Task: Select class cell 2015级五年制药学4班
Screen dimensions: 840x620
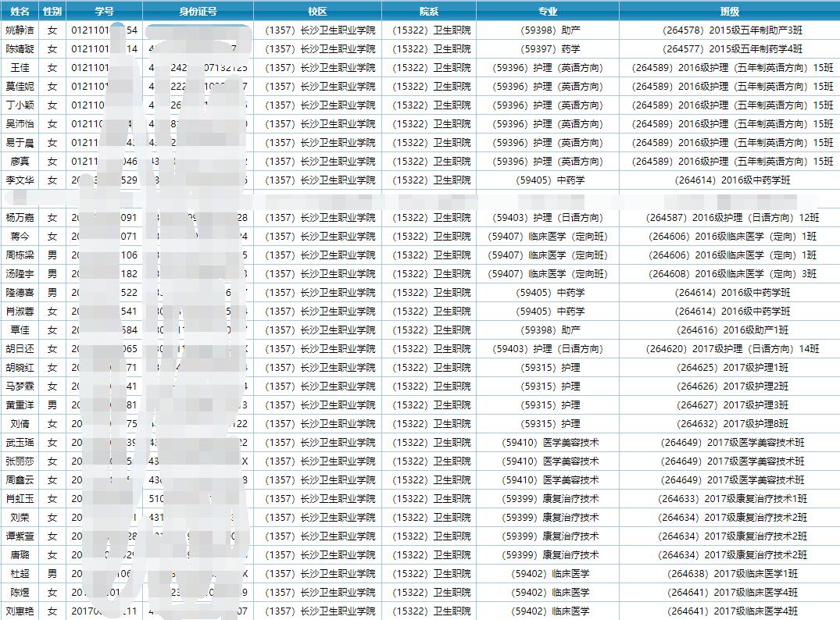Action: click(729, 49)
